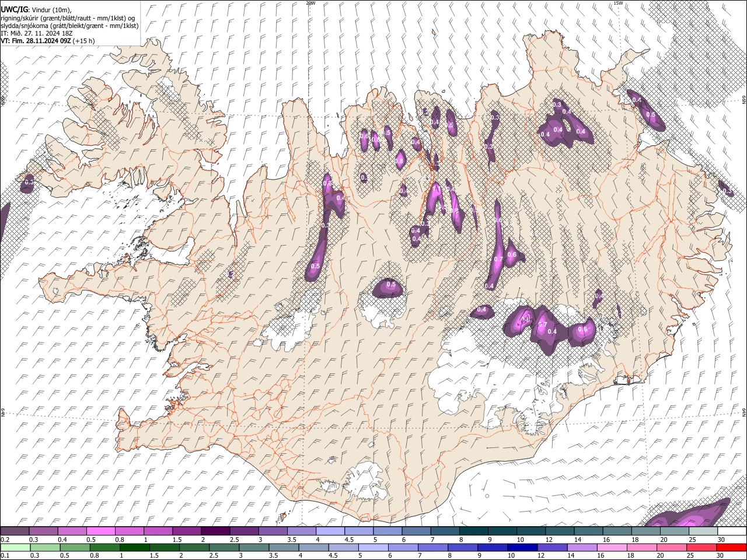Click the pale green 0.1 swatch, lower legend
The image size is (747, 560).
[x=15, y=548]
